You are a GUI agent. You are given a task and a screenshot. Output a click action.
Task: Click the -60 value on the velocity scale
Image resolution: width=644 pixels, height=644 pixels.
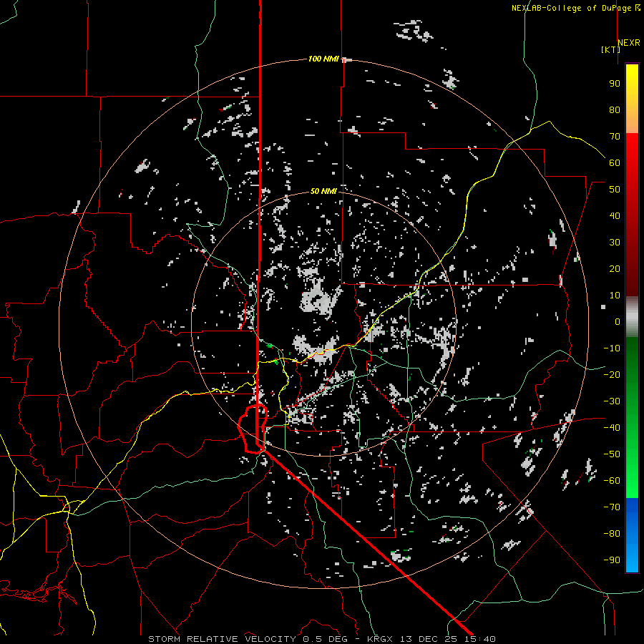[612, 481]
